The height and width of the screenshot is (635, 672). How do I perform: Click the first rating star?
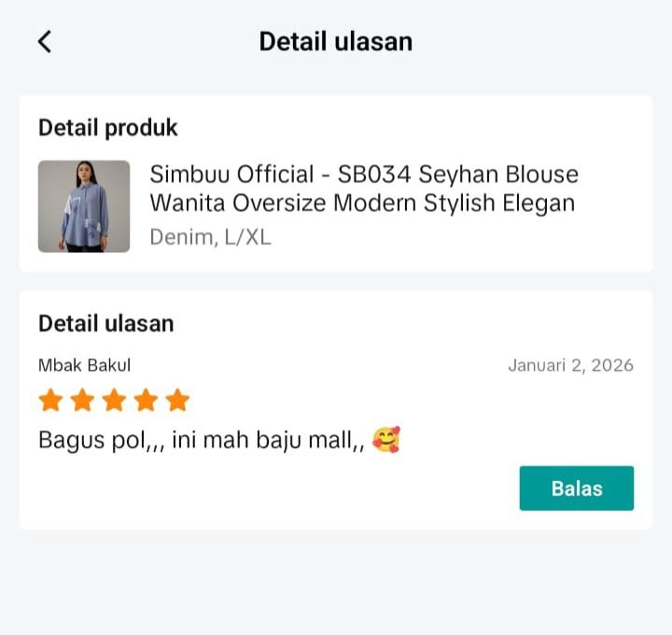click(51, 400)
